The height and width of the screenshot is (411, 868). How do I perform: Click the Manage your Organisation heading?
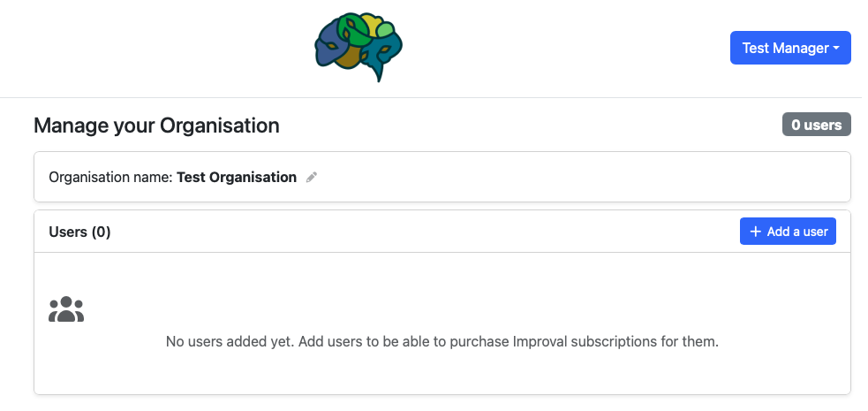pos(156,126)
